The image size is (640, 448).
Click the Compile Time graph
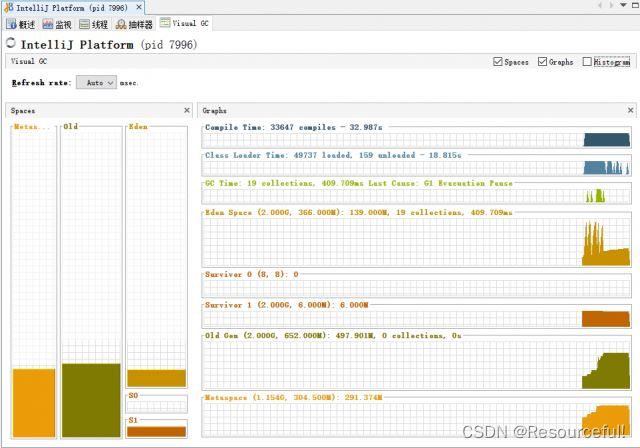416,140
